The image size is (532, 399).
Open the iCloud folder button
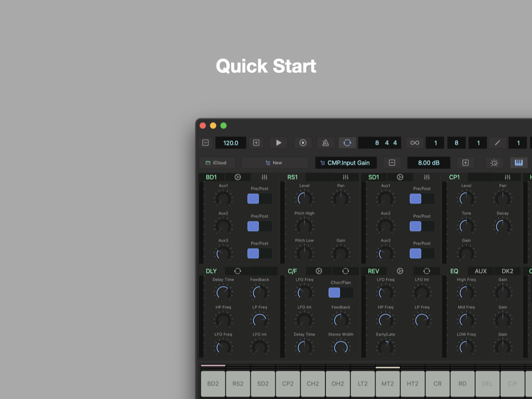coord(217,163)
